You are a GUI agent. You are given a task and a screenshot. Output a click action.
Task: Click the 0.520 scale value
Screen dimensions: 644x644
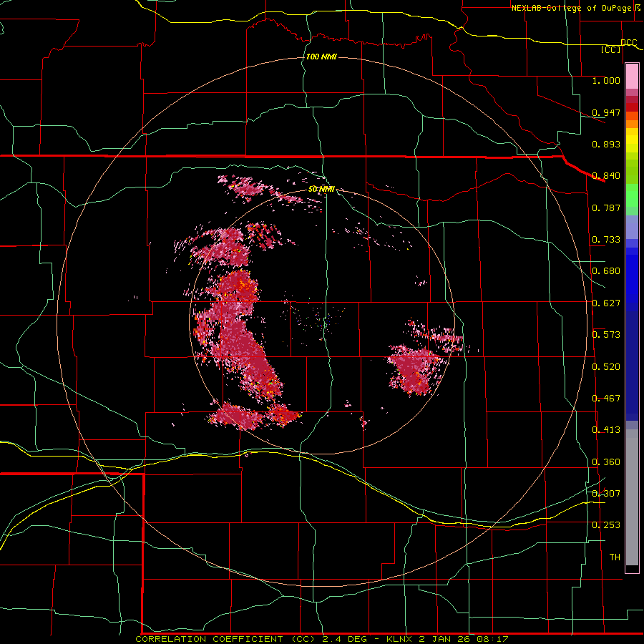pos(606,367)
